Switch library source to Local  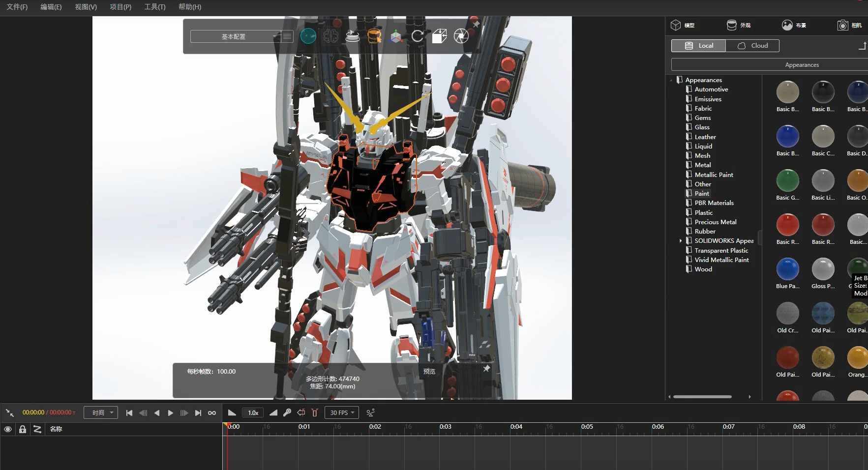click(x=698, y=46)
